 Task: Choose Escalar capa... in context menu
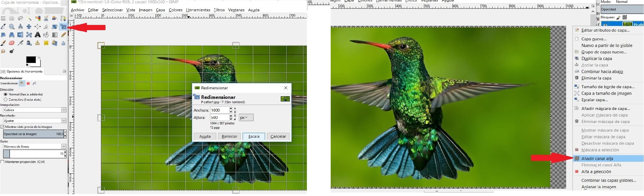point(608,100)
